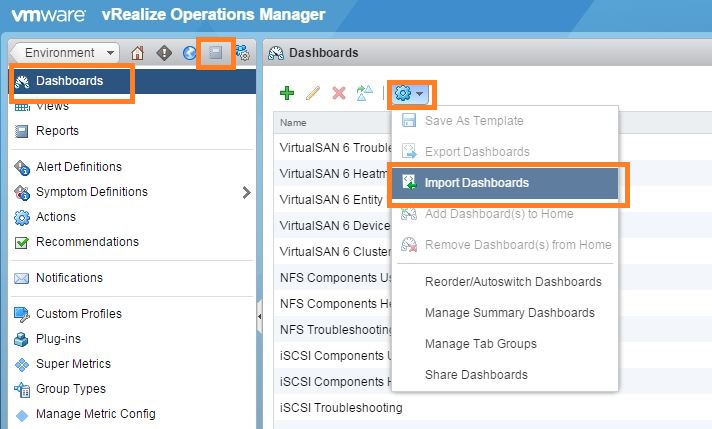Toggle the gear actions dropdown menu
The height and width of the screenshot is (429, 712).
[410, 93]
